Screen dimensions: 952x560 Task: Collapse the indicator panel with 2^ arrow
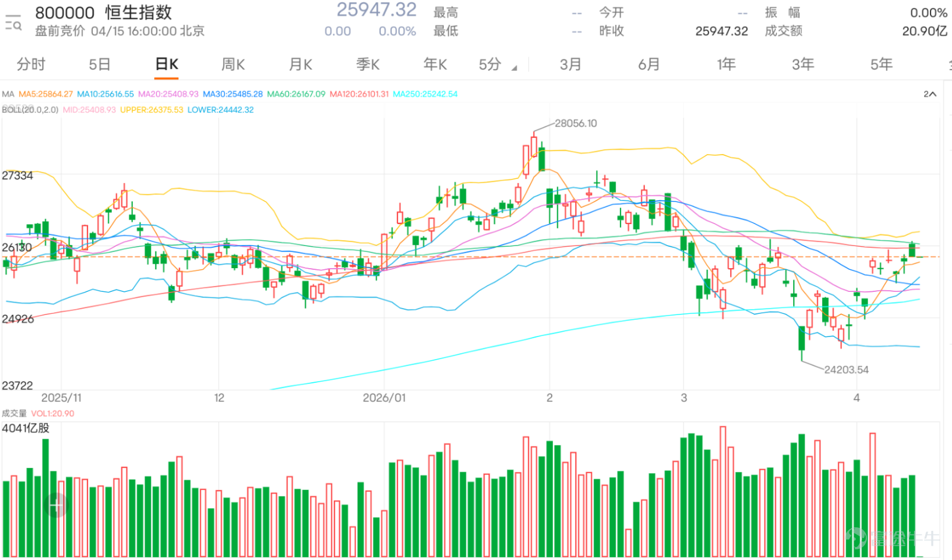(930, 94)
